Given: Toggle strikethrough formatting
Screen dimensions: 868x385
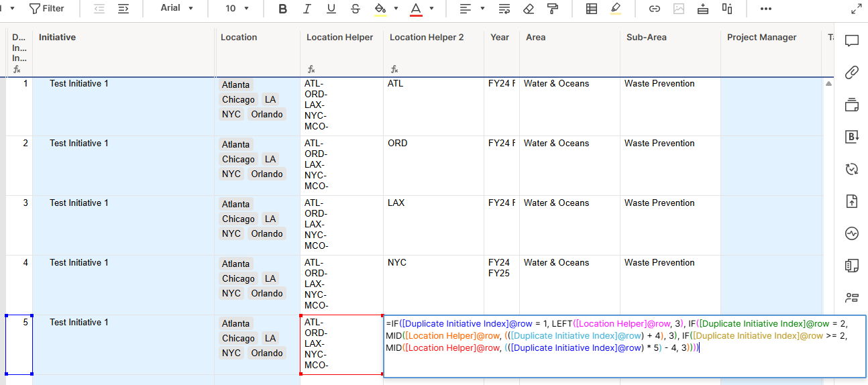Looking at the screenshot, I should [x=355, y=8].
